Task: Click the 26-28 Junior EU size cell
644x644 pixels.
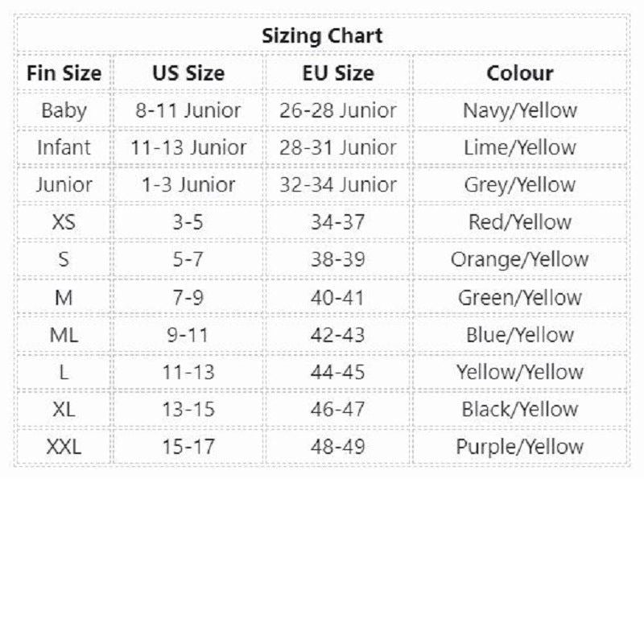Action: pos(338,110)
